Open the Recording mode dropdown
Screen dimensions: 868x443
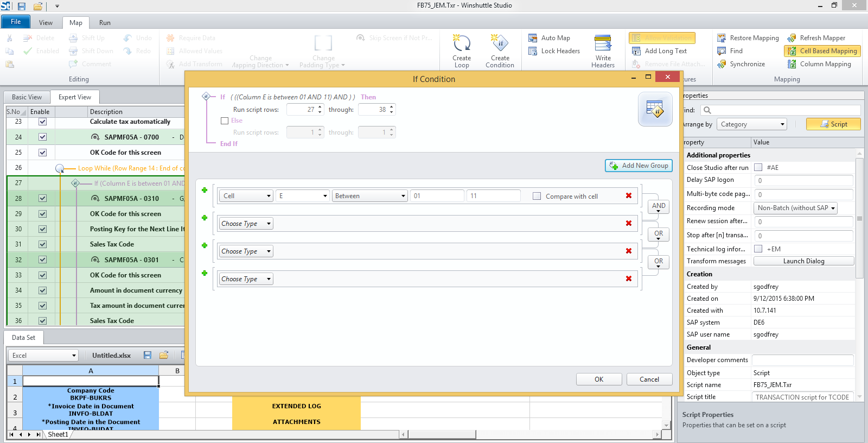pyautogui.click(x=796, y=208)
